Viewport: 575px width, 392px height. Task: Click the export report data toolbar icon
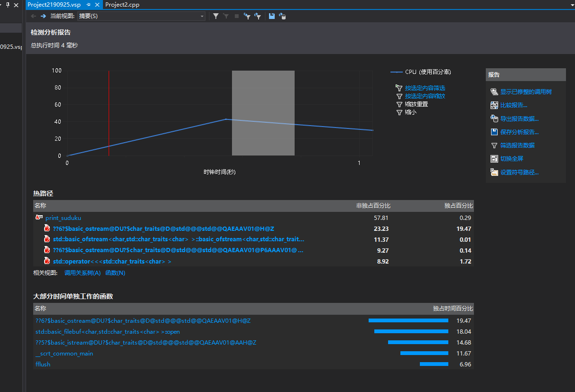point(282,16)
